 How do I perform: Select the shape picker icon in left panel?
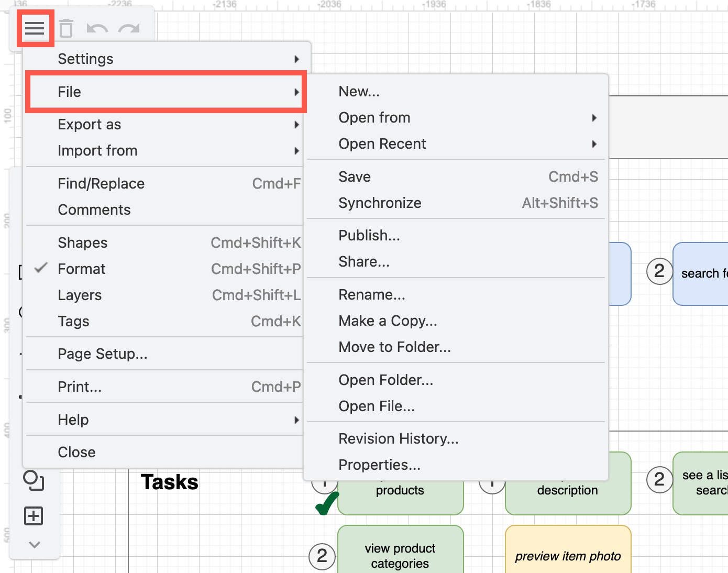34,480
